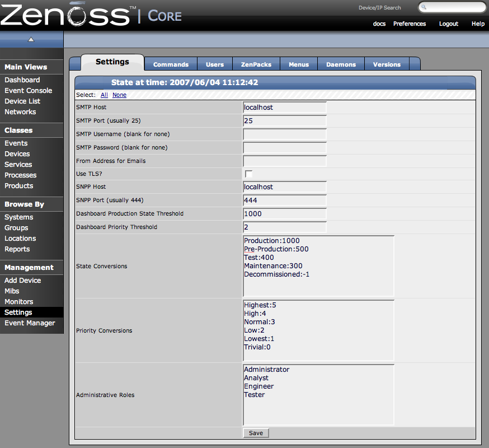Click the Main Views heading
The image size is (489, 448).
[x=26, y=67]
